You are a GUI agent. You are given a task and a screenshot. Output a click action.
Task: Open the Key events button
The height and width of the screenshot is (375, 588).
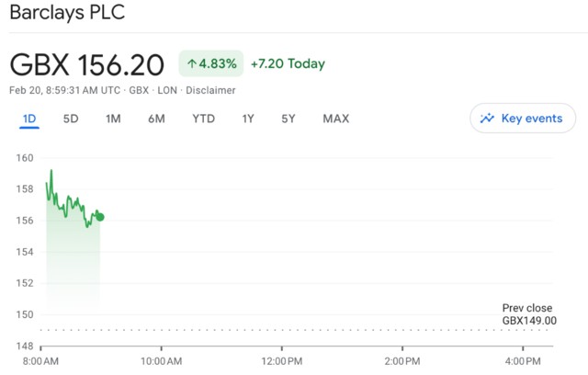point(523,119)
